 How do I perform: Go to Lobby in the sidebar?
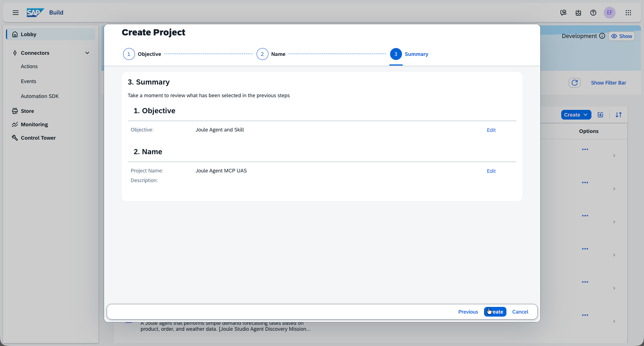[x=51, y=34]
